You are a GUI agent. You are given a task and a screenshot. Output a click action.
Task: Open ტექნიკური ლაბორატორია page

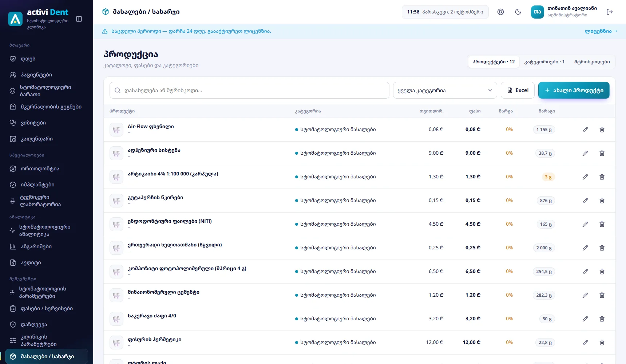point(47,201)
